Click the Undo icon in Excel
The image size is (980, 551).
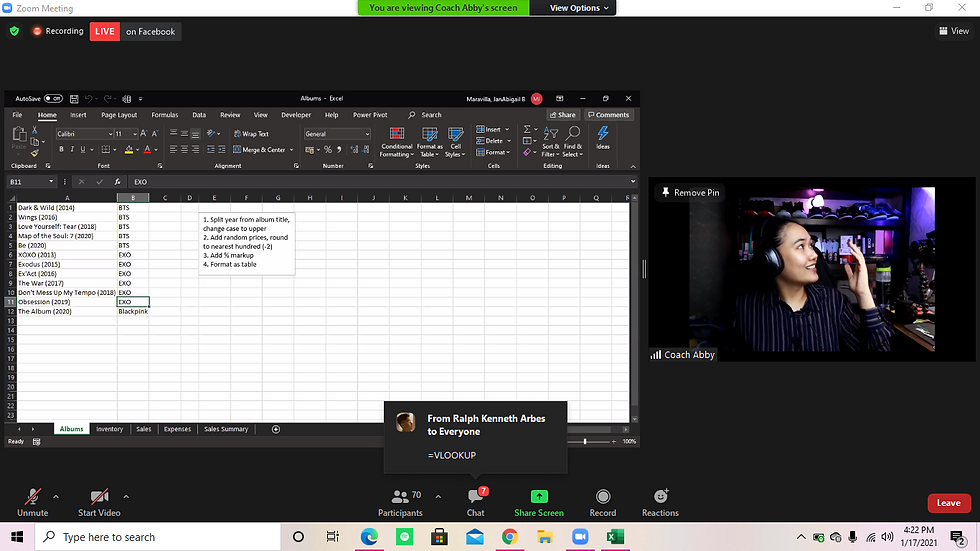coord(88,99)
